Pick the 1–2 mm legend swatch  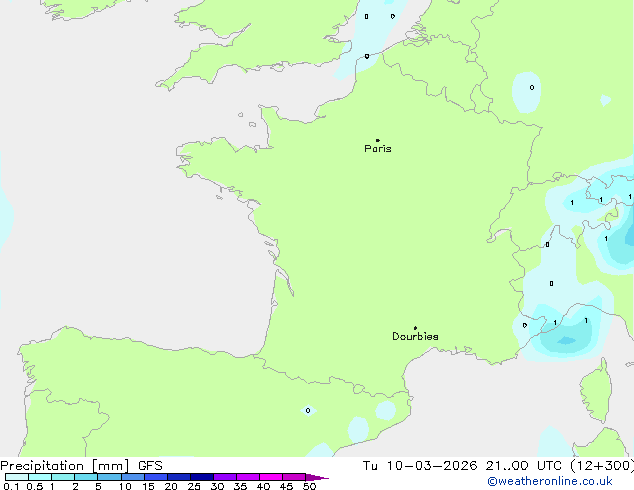coord(63,477)
